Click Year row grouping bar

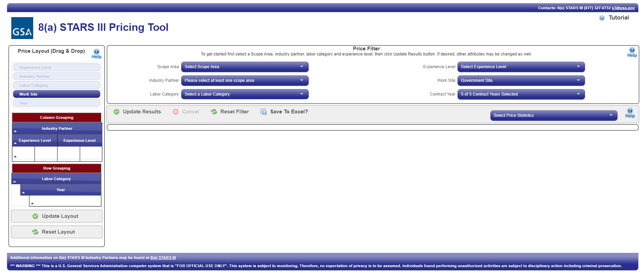(61, 190)
